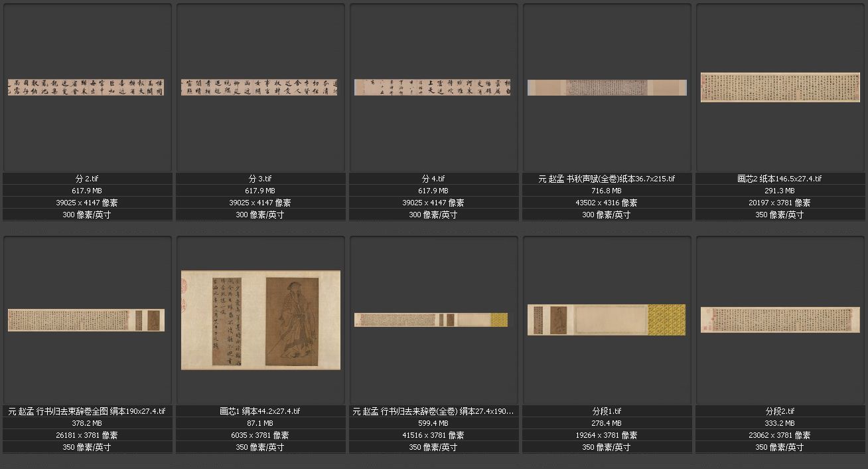Click the filename "画芯2 纸本146.5x27.4.tif"
The image size is (868, 469).
point(780,179)
